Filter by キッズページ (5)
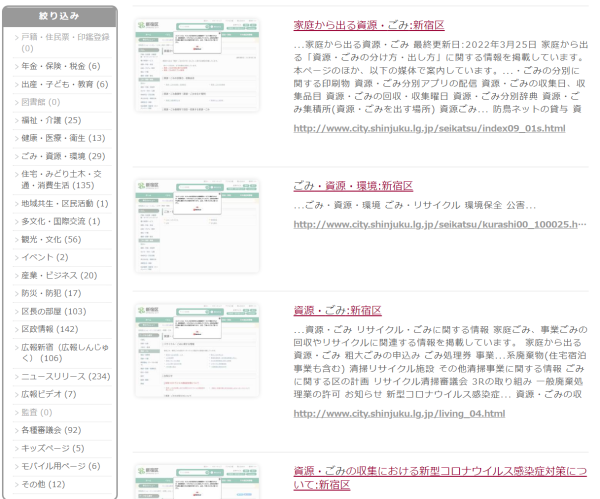The height and width of the screenshot is (499, 600). click(53, 448)
